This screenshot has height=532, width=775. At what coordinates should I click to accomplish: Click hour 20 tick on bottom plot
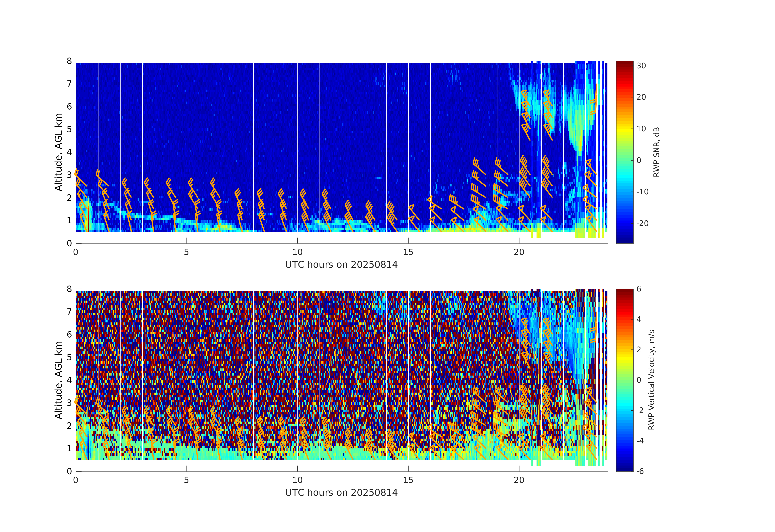pos(519,480)
